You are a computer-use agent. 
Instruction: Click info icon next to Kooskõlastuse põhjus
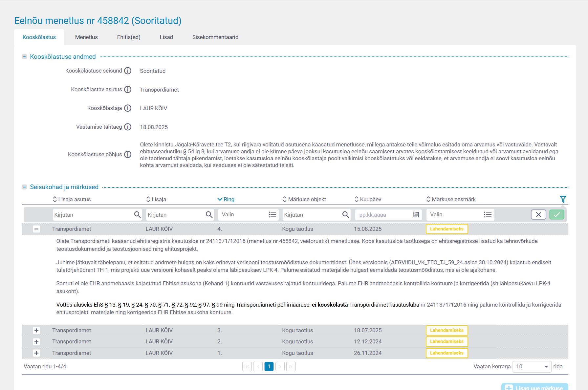[x=128, y=154]
